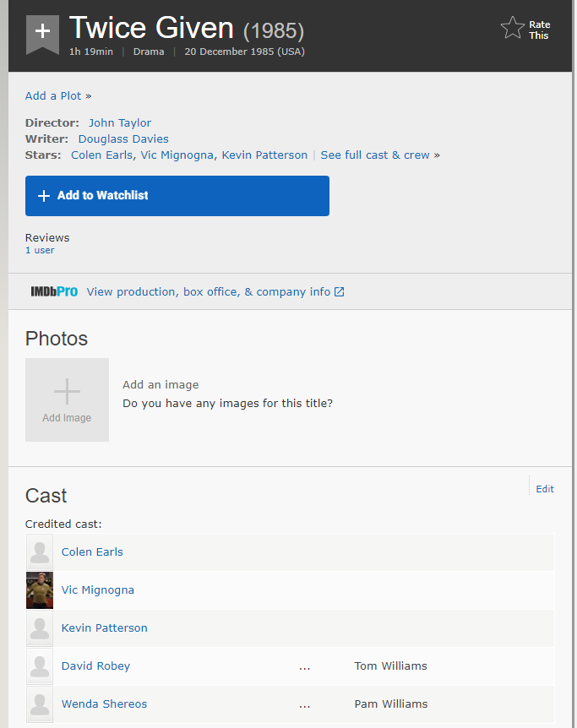This screenshot has width=577, height=728.
Task: Edit the Cast section
Action: (x=545, y=489)
